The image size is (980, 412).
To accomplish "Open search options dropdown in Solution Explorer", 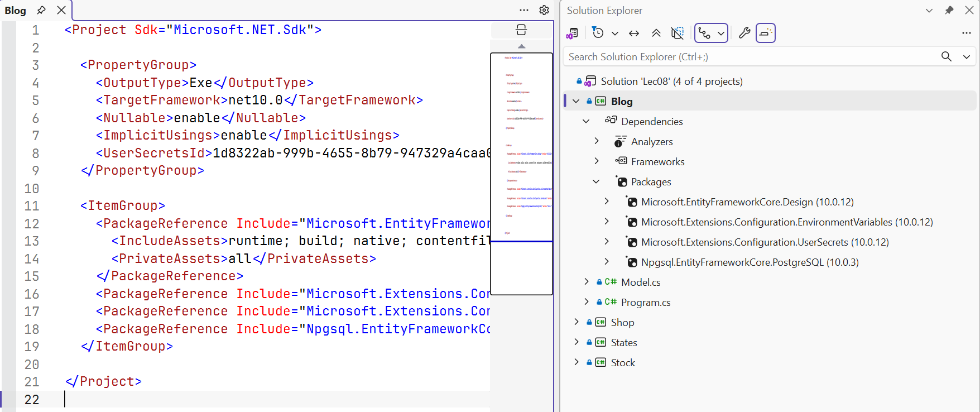I will click(967, 57).
